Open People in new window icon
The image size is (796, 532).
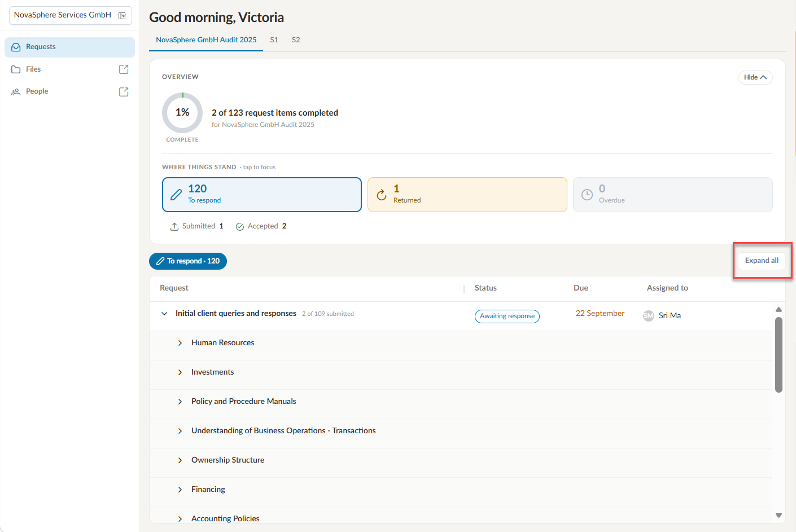pos(124,91)
